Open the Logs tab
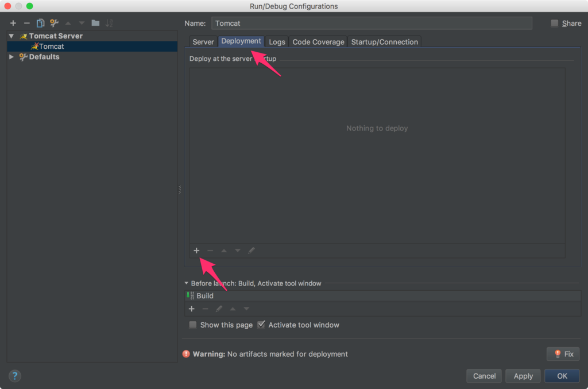Image resolution: width=588 pixels, height=389 pixels. (277, 42)
